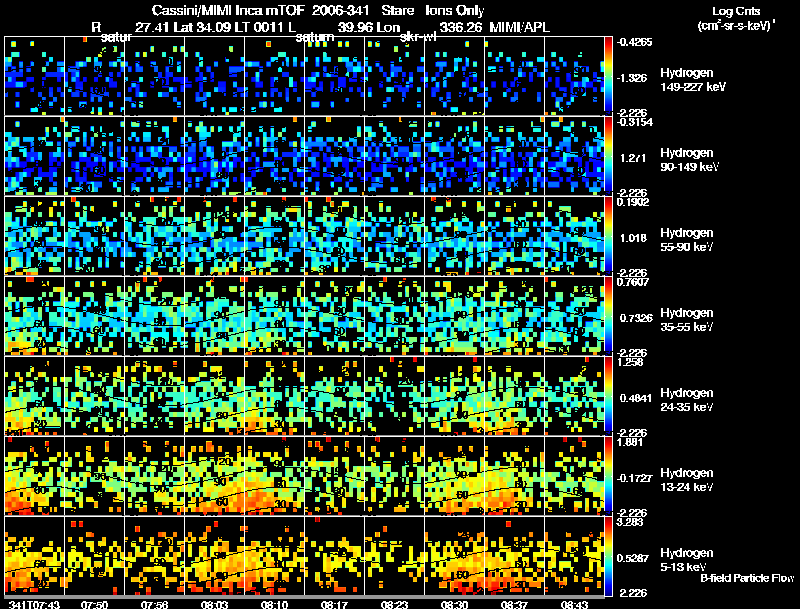The width and height of the screenshot is (800, 609).
Task: Open the 35-55 keV image panel above 08:10
Action: 274,316
